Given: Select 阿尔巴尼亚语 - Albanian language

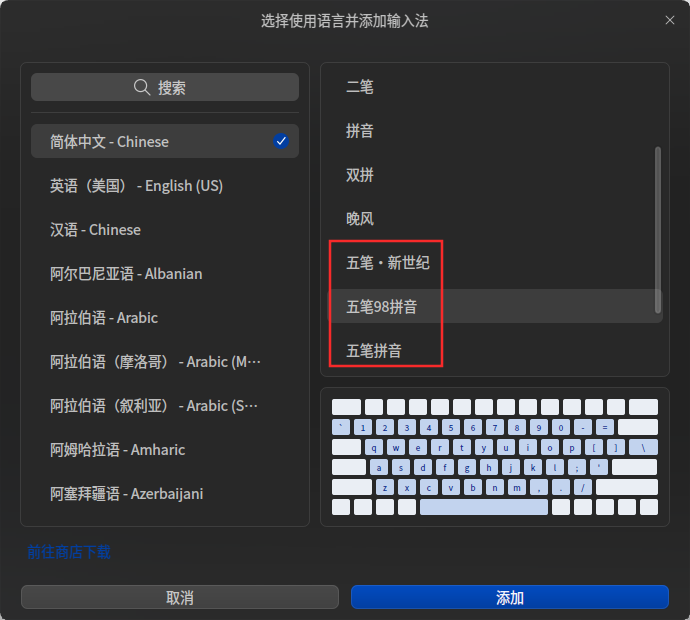Looking at the screenshot, I should click(x=165, y=274).
